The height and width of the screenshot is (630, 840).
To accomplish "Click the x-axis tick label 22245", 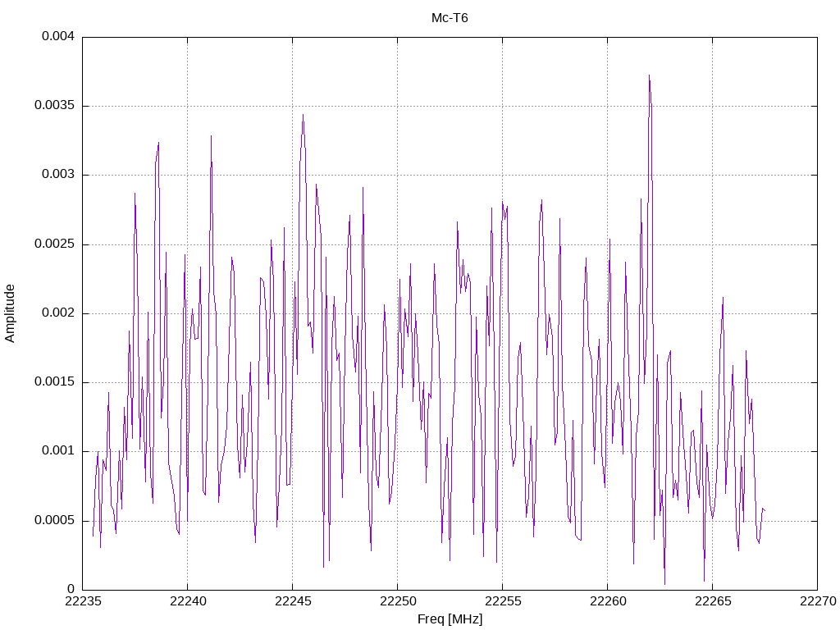I will [293, 601].
